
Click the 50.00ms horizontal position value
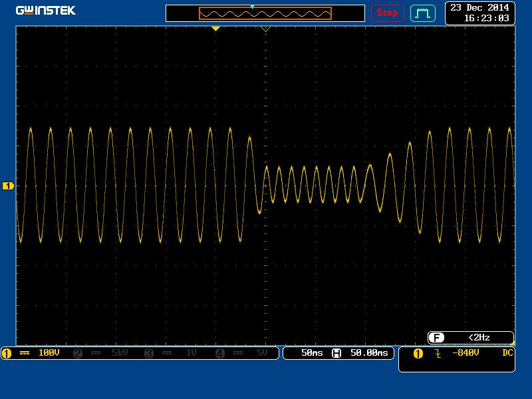click(368, 353)
